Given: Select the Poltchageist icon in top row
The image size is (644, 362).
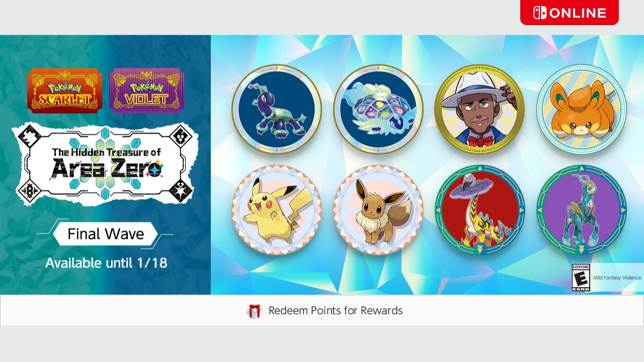Looking at the screenshot, I should coord(277,109).
